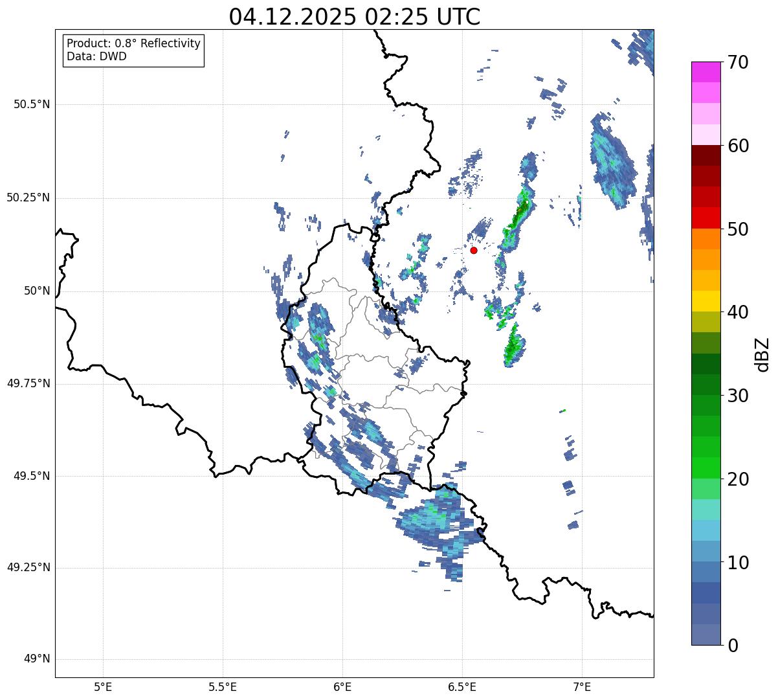Click the olive yellow colorbar segment below 40
Image resolution: width=778 pixels, height=700 pixels.
point(706,322)
